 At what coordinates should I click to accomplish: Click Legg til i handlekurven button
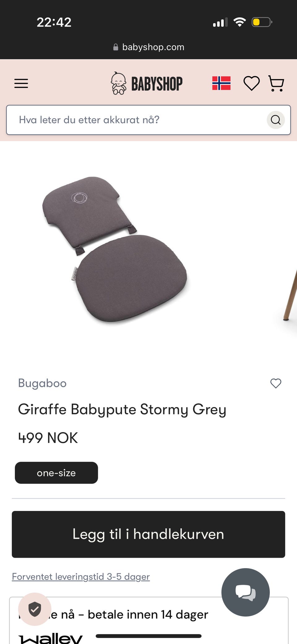point(148,534)
